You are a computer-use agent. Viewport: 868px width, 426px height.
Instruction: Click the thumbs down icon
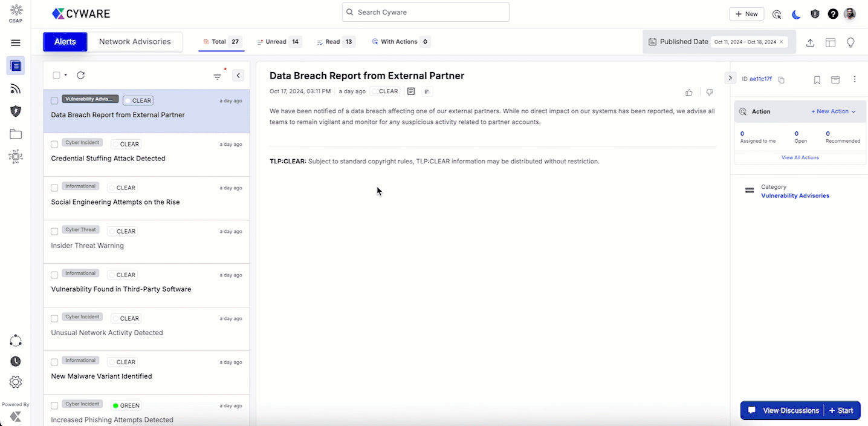[710, 93]
